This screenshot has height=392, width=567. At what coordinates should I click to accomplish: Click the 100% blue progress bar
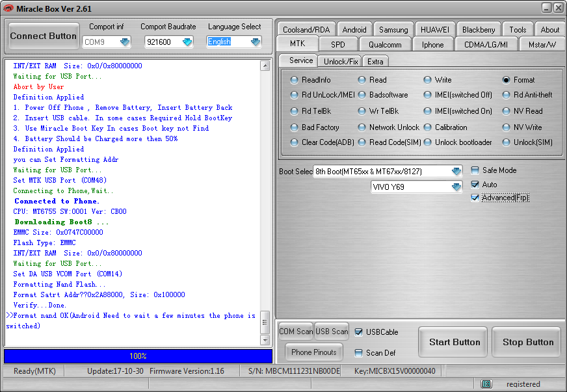coord(138,356)
